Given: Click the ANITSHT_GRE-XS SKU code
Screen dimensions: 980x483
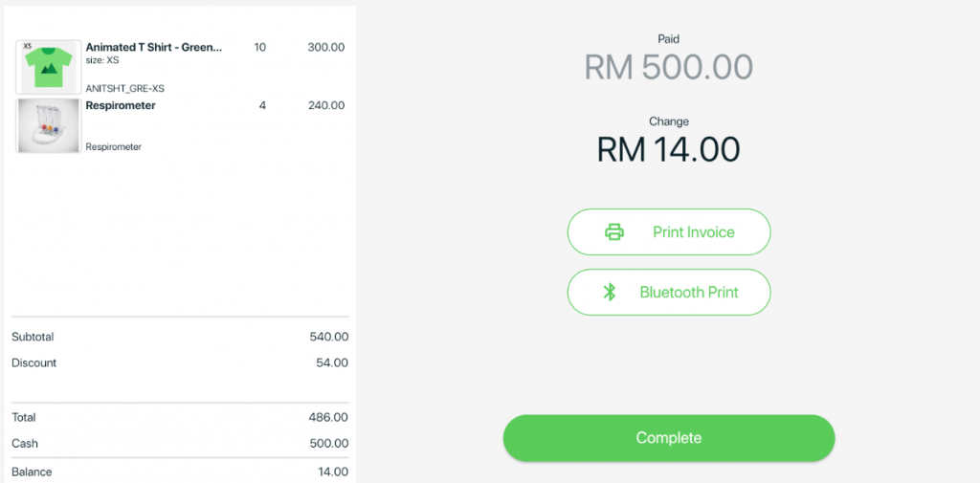Looking at the screenshot, I should tap(125, 89).
